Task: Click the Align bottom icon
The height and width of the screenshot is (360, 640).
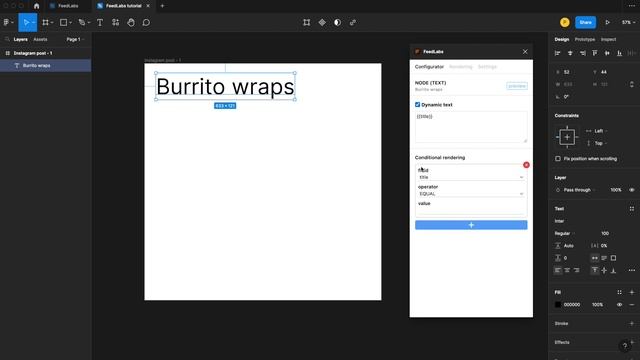Action: tap(619, 53)
